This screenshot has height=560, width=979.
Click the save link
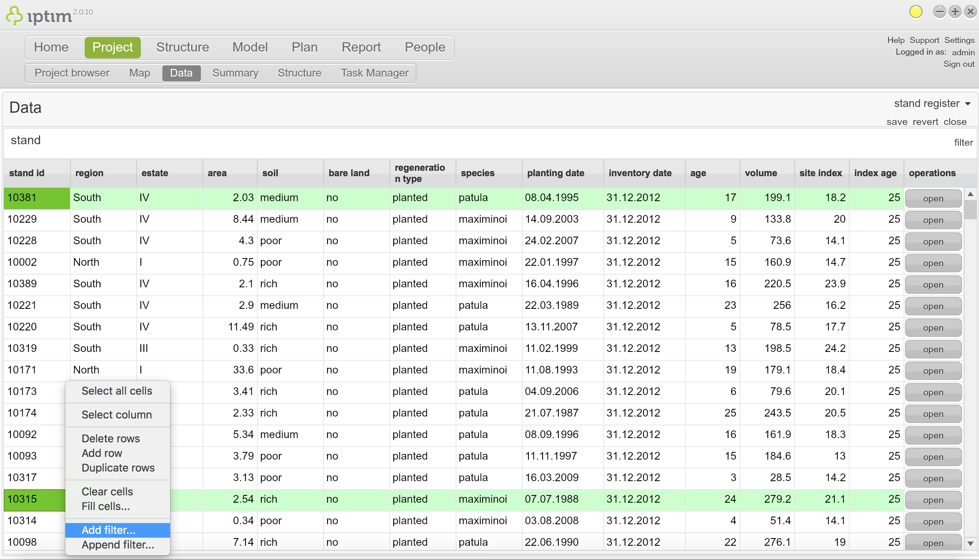(897, 122)
